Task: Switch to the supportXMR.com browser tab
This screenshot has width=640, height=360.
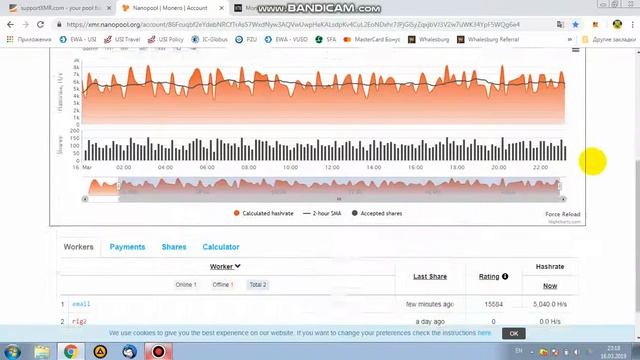Action: 59,8
